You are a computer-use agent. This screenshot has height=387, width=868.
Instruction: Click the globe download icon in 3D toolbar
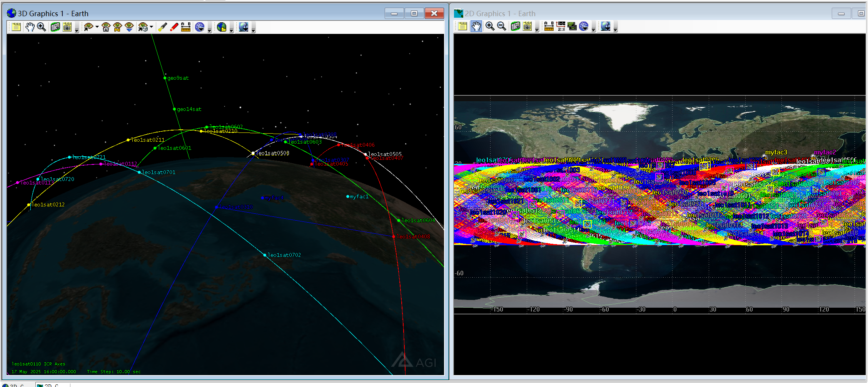point(244,27)
